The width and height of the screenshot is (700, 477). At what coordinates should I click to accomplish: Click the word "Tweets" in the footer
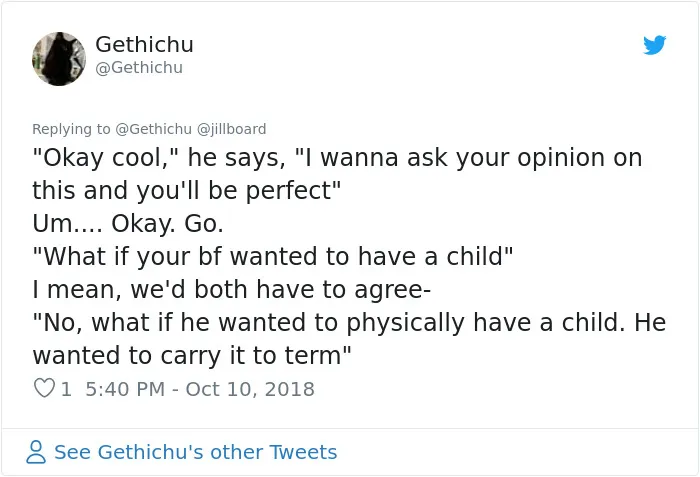click(304, 452)
